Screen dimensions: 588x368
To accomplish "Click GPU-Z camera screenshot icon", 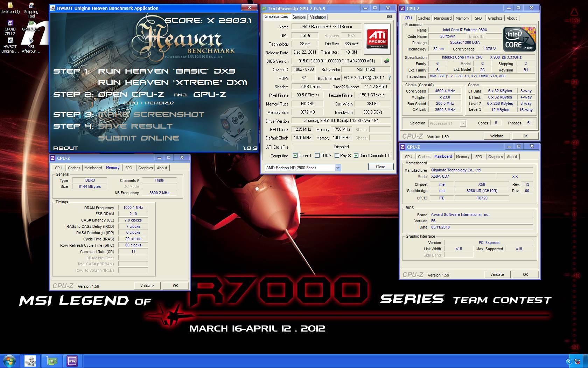I will tap(389, 16).
